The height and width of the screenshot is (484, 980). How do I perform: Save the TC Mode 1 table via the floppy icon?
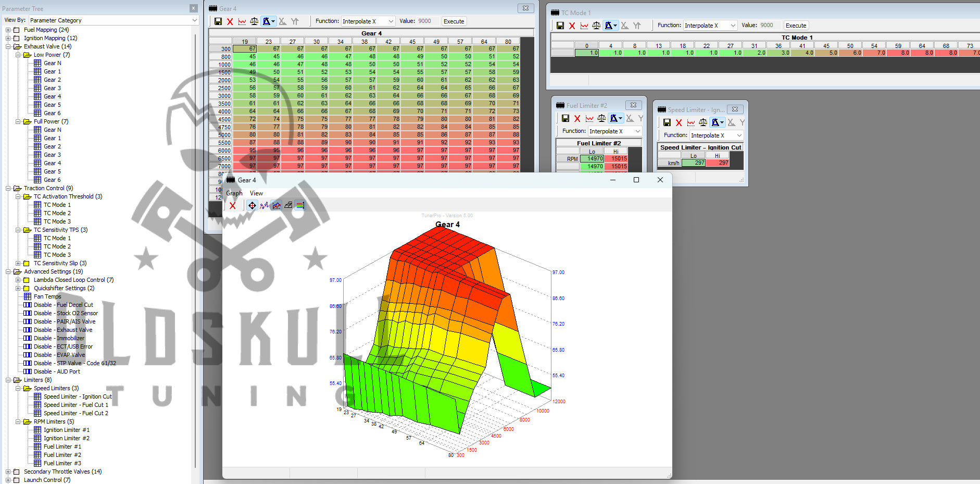(560, 26)
